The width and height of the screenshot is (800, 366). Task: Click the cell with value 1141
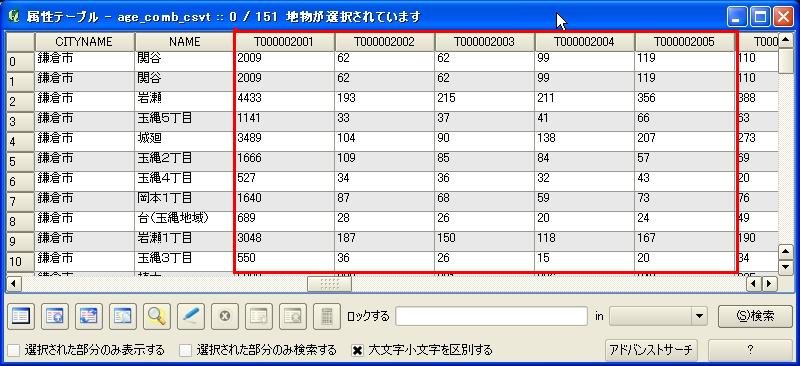click(x=284, y=121)
